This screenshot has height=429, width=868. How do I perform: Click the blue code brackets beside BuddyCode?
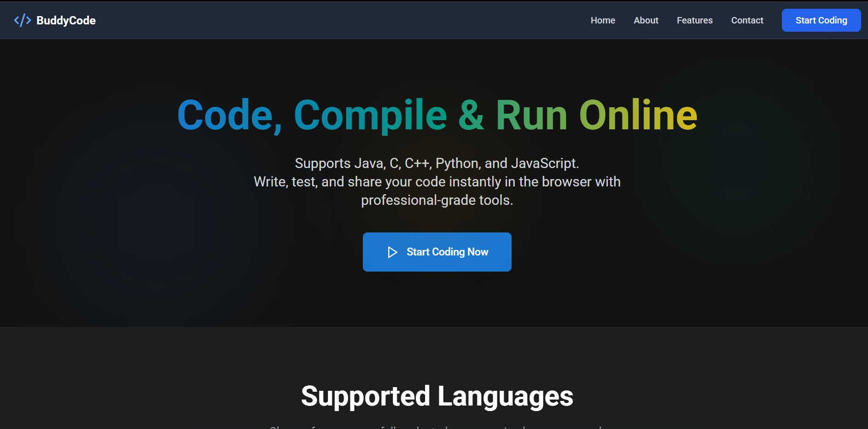point(23,20)
